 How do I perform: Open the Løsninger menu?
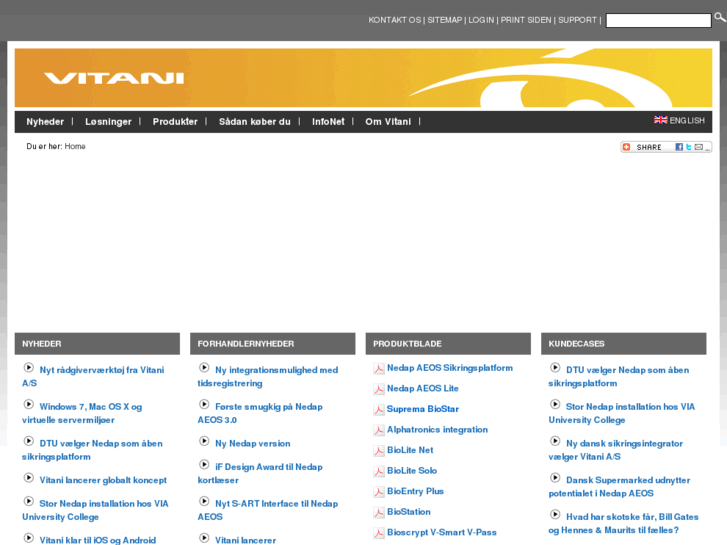point(108,122)
